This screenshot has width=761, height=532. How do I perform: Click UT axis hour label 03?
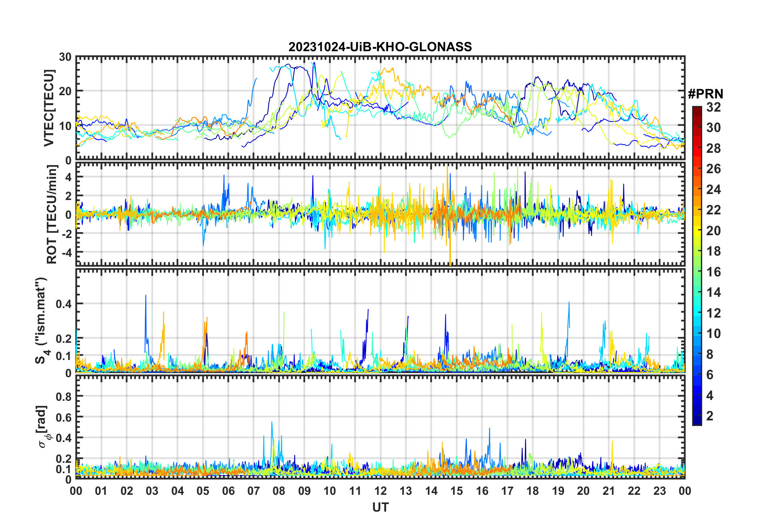152,491
